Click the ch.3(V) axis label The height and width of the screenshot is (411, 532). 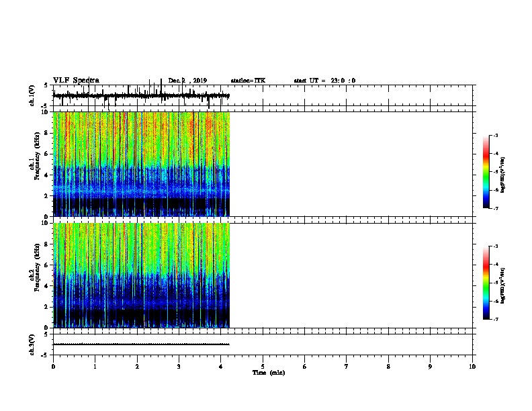[x=32, y=345]
